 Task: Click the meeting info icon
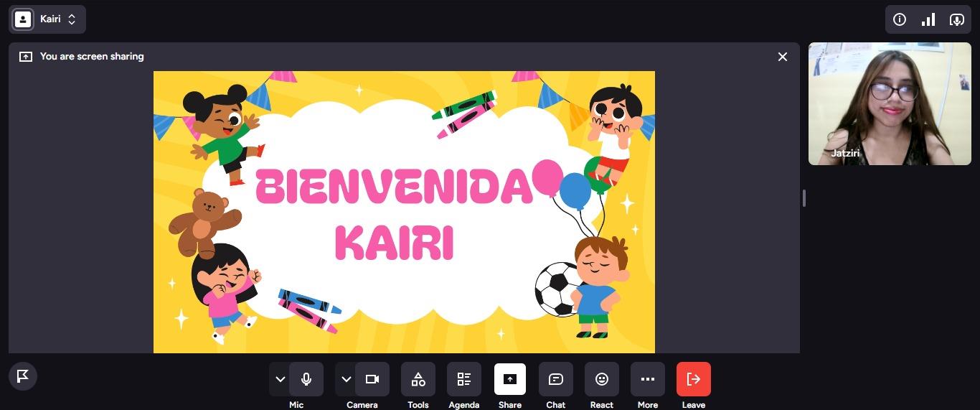(x=900, y=19)
